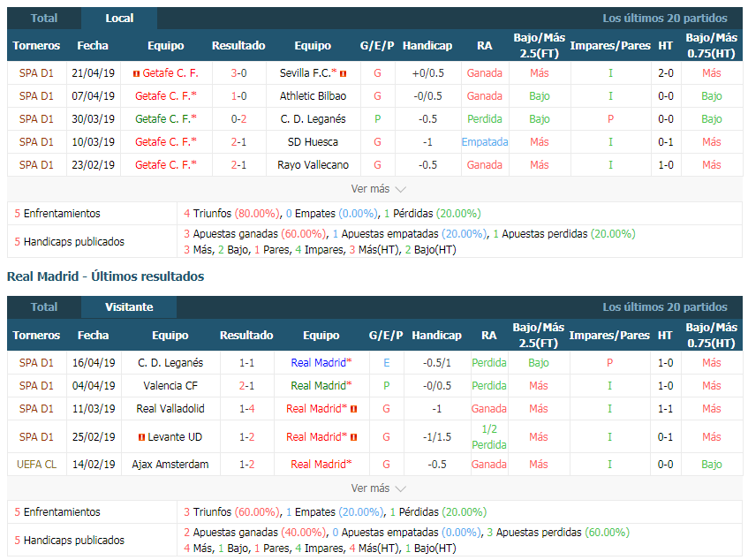Click HT score 2-0 in Sevilla row
The height and width of the screenshot is (560, 748).
(666, 73)
